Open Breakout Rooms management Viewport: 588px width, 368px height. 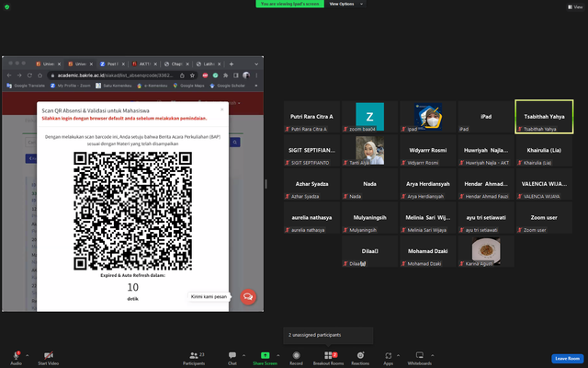(329, 358)
